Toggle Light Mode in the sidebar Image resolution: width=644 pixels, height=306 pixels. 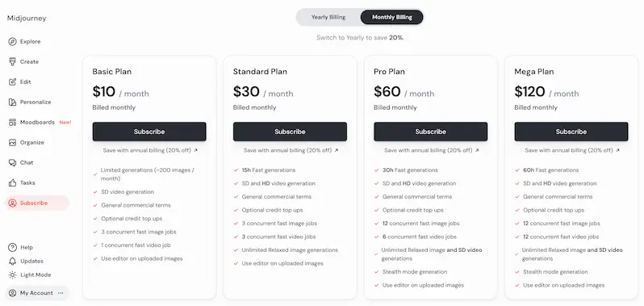pos(30,275)
